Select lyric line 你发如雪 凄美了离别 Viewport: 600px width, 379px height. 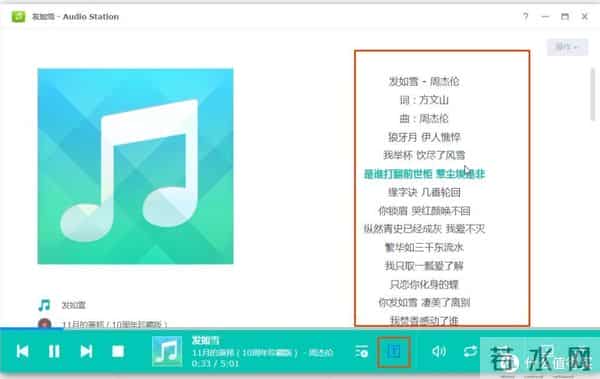coord(424,302)
